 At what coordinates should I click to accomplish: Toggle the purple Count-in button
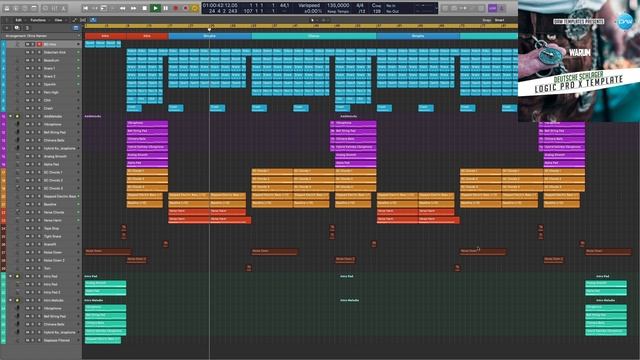point(493,8)
